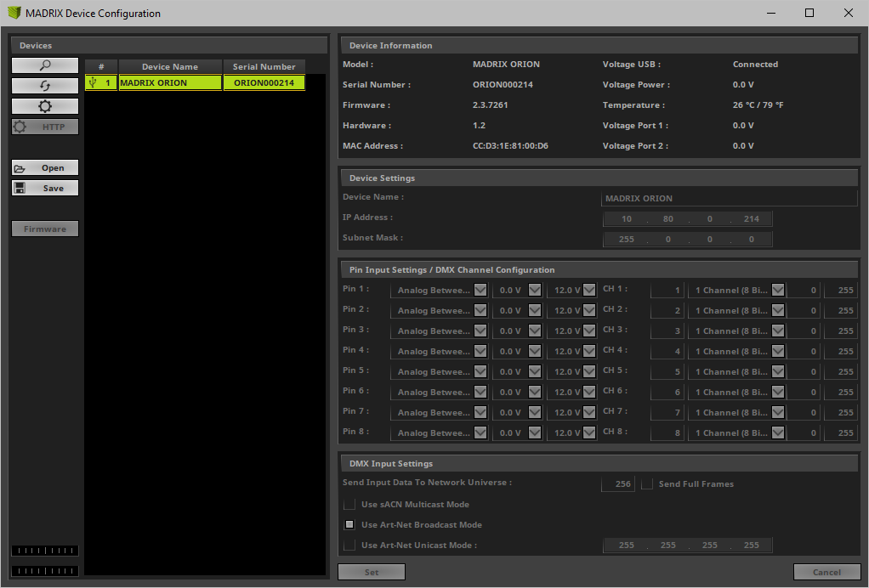Enable Use sACN Multicast Mode checkbox
The height and width of the screenshot is (588, 869).
pos(349,505)
